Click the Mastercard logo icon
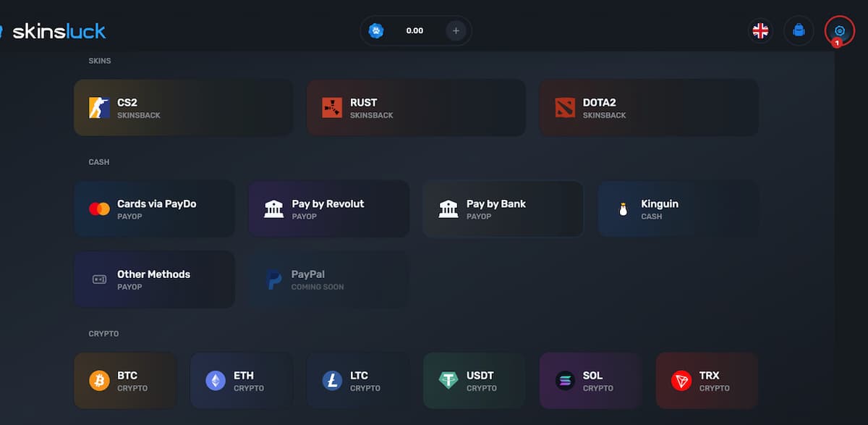The width and height of the screenshot is (868, 425). [x=99, y=209]
